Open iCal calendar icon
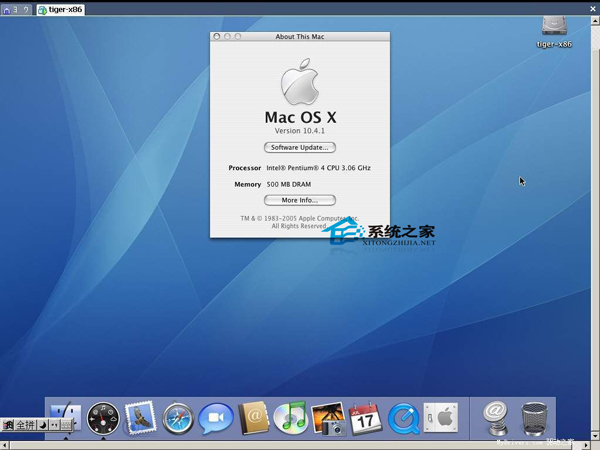 click(x=365, y=416)
